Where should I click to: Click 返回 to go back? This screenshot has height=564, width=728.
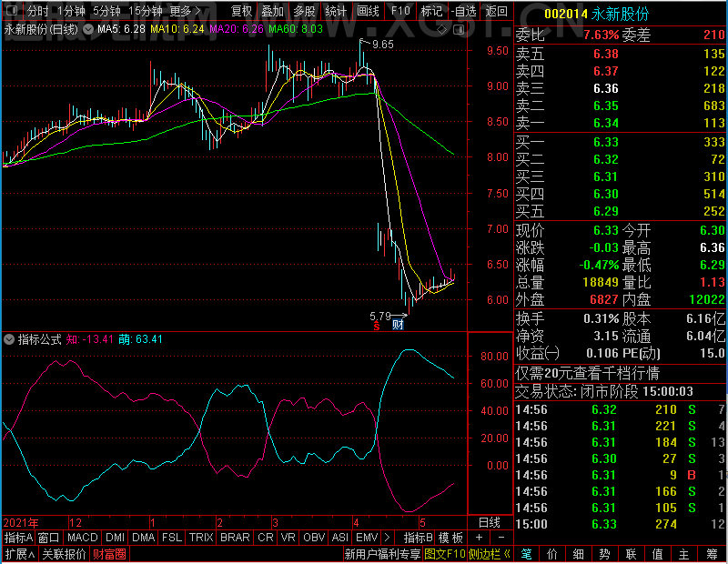(x=496, y=11)
